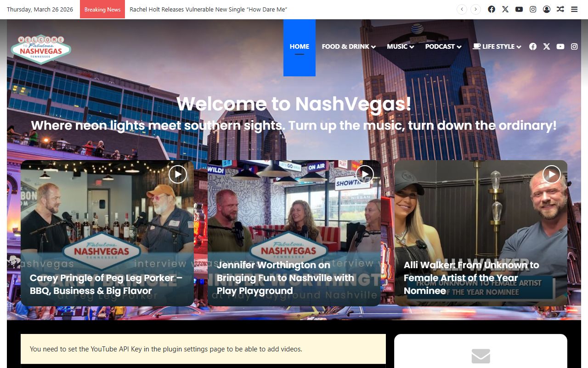
Task: Click the Facebook icon in top bar
Action: (492, 9)
